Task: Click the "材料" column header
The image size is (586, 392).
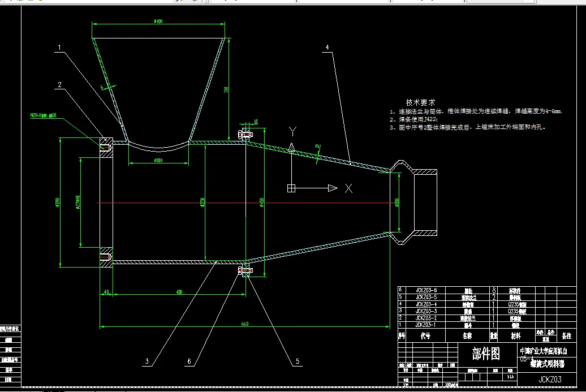Action: (516, 336)
